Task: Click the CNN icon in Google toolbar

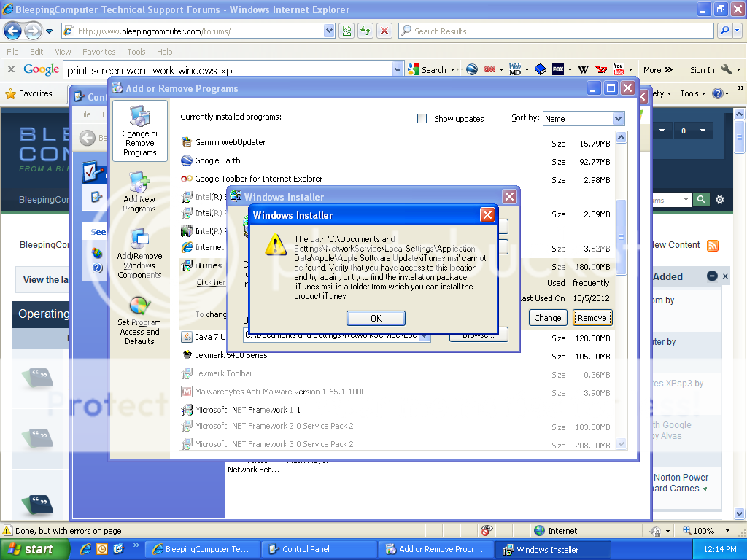Action: point(489,69)
